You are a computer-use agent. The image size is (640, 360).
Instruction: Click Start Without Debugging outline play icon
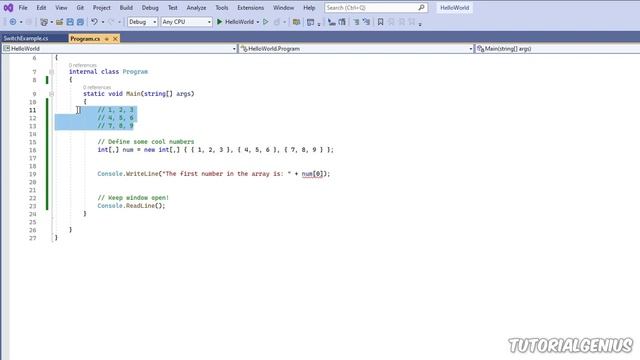click(x=266, y=22)
